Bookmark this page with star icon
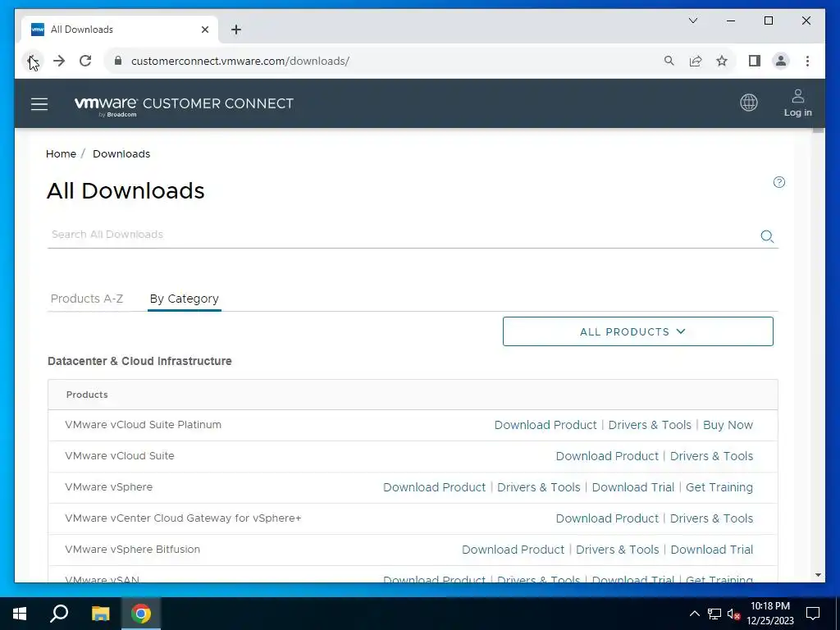This screenshot has width=840, height=630. [722, 61]
